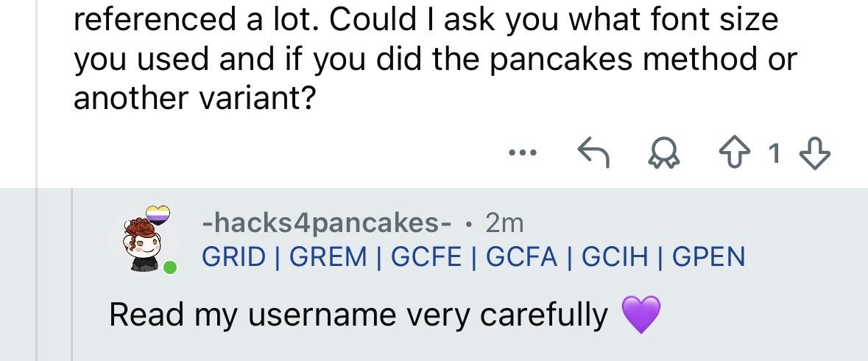868x361 pixels.
Task: Click the reply arrow icon
Action: [x=593, y=153]
